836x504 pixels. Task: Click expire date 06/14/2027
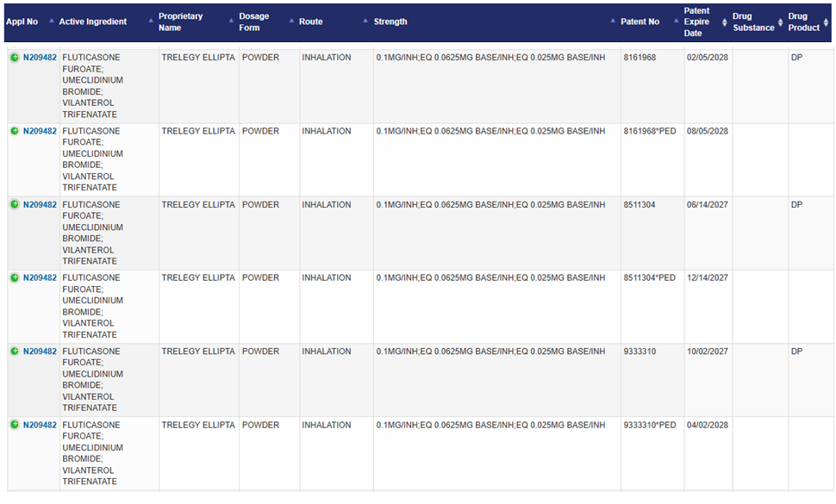[707, 204]
